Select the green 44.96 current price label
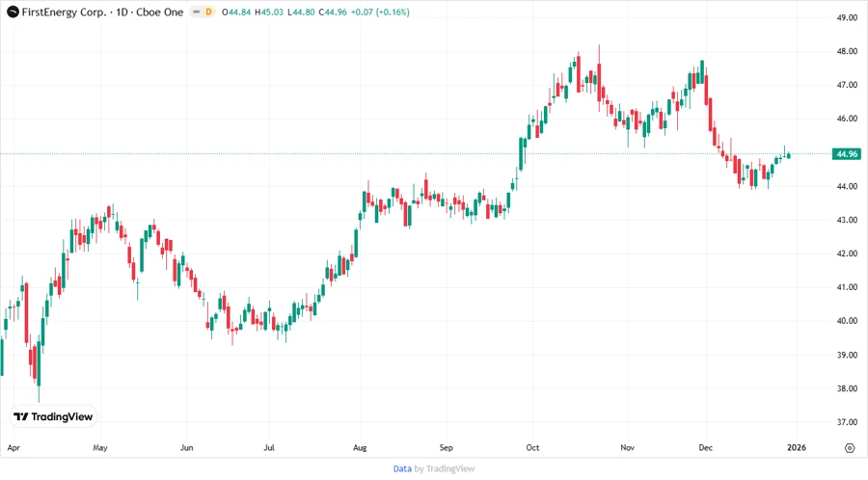868x480 pixels. (x=847, y=153)
